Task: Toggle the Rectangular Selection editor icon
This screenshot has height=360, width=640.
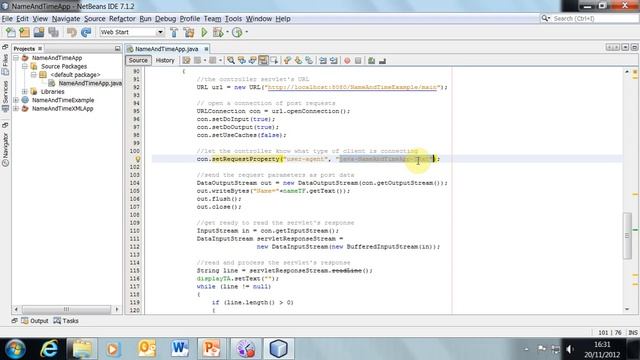Action: pos(274,60)
